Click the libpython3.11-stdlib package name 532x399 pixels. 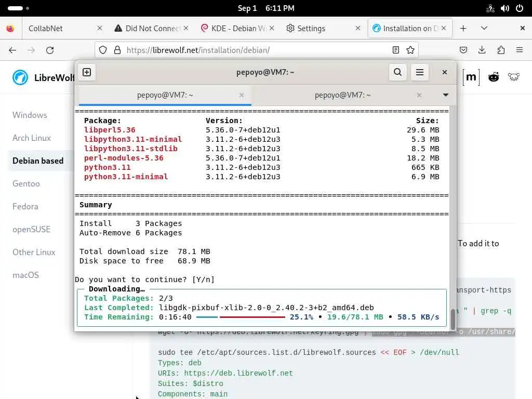[x=130, y=149]
